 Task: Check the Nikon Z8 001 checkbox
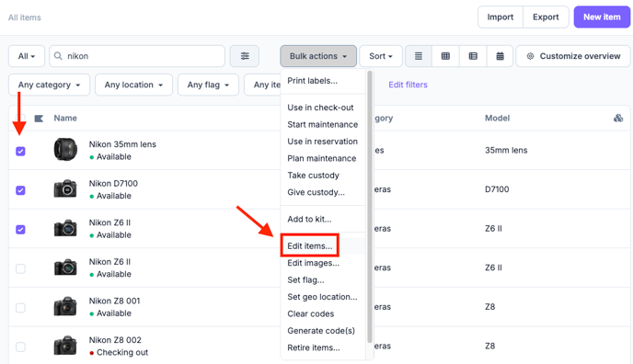(x=20, y=308)
